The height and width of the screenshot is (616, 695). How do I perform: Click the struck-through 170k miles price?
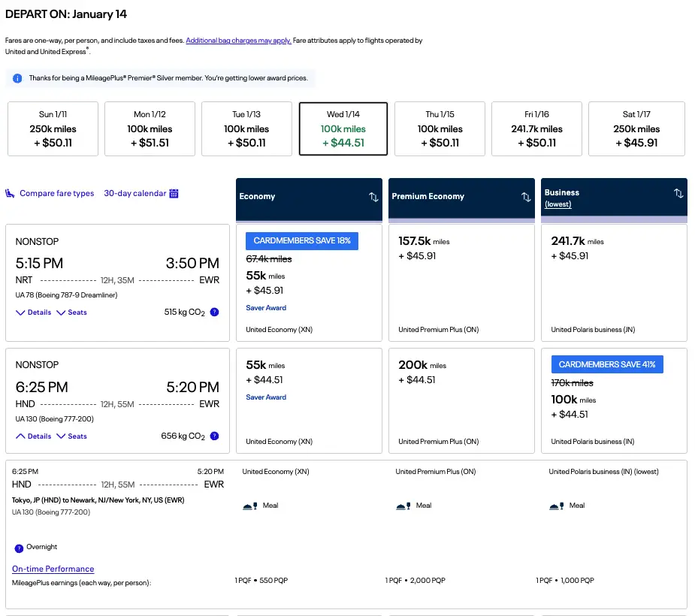[573, 383]
